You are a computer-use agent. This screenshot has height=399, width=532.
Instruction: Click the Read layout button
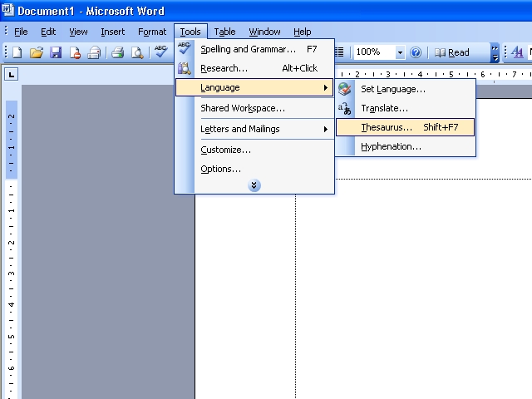pyautogui.click(x=452, y=52)
